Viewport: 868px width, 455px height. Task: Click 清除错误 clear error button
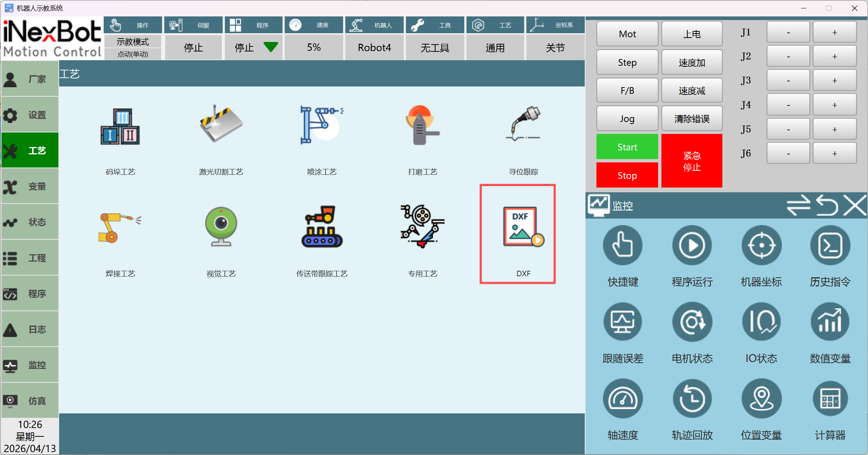pos(692,119)
